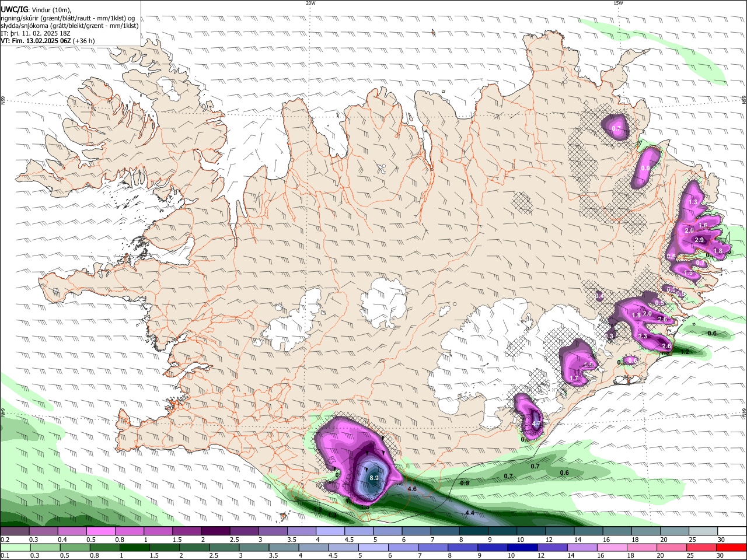Image resolution: width=747 pixels, height=560 pixels.
Task: Select the bright pink 0.5–0.8 upper legend swatch
Action: pyautogui.click(x=100, y=531)
